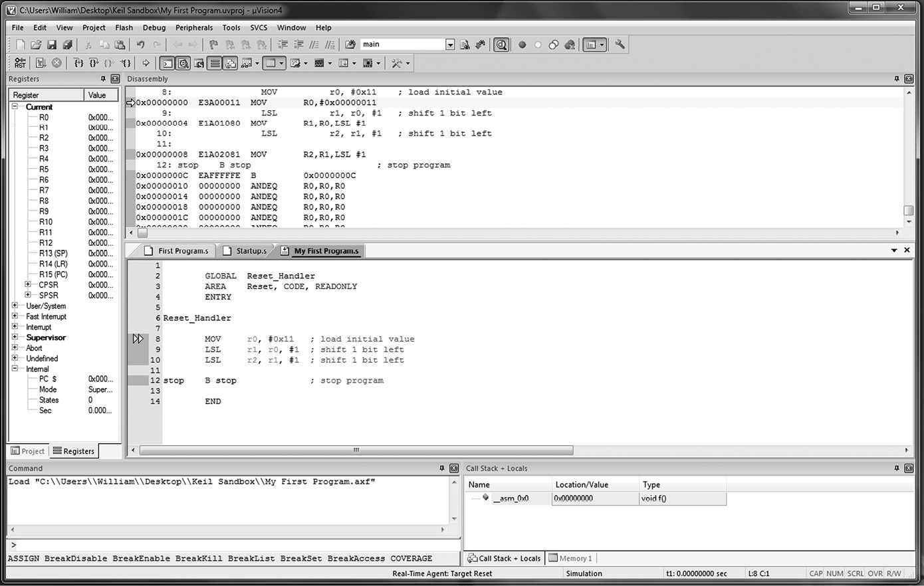
Task: Pin the Registers panel open
Action: coord(103,78)
